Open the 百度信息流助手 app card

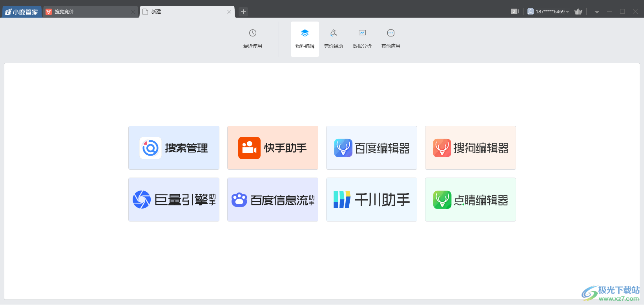click(273, 200)
